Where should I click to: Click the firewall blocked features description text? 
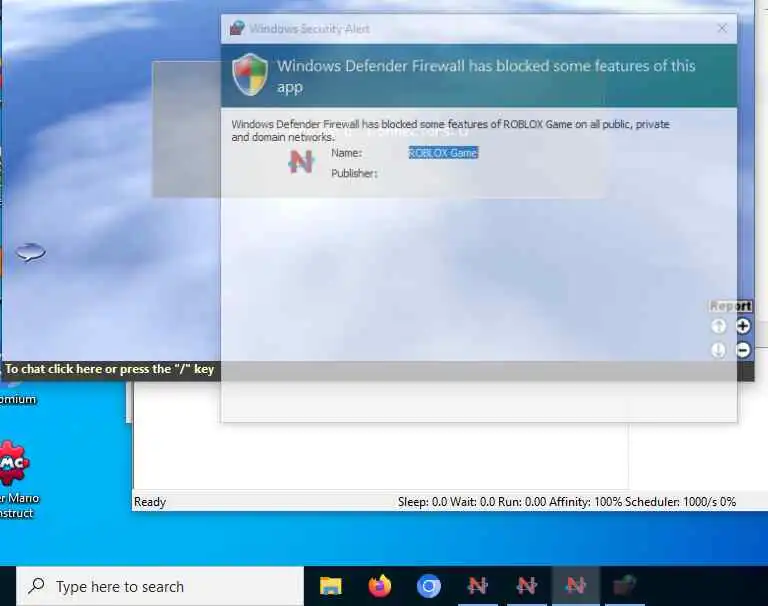[450, 131]
